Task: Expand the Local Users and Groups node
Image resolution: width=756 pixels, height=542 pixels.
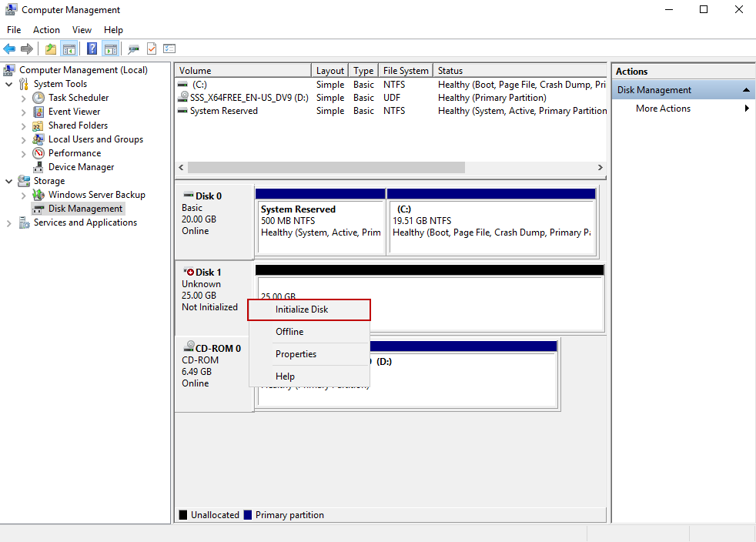Action: pos(23,140)
